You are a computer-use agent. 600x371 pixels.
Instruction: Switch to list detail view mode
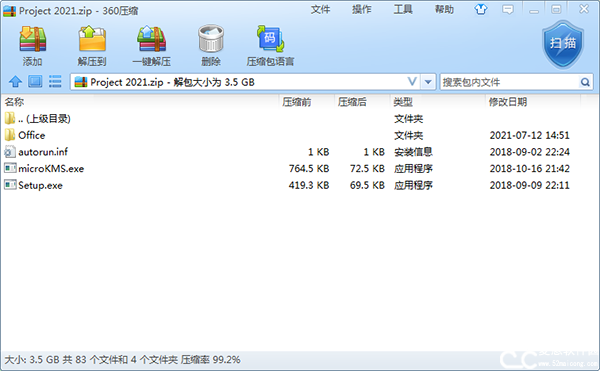(x=55, y=81)
